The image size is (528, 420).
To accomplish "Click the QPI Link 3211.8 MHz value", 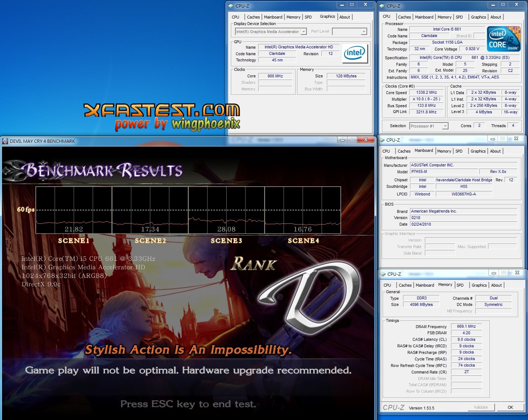I will (x=427, y=112).
